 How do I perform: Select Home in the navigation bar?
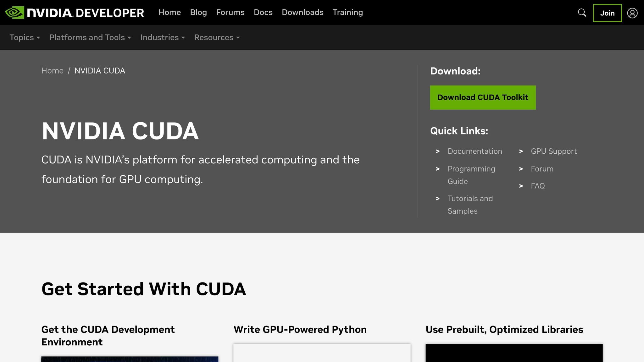[x=169, y=13]
